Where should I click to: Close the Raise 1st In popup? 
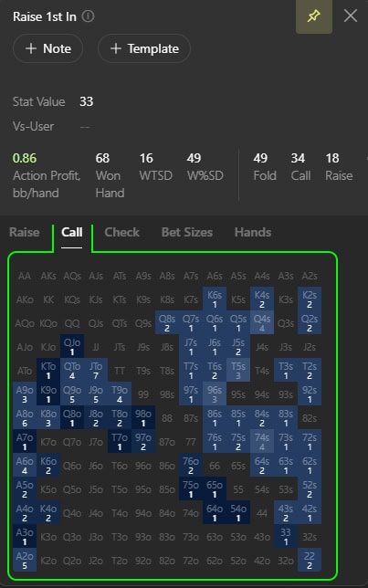pos(351,16)
